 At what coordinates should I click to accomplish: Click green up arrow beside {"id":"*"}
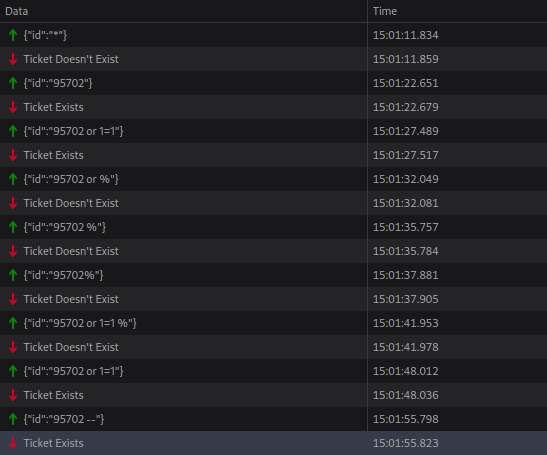pyautogui.click(x=13, y=35)
